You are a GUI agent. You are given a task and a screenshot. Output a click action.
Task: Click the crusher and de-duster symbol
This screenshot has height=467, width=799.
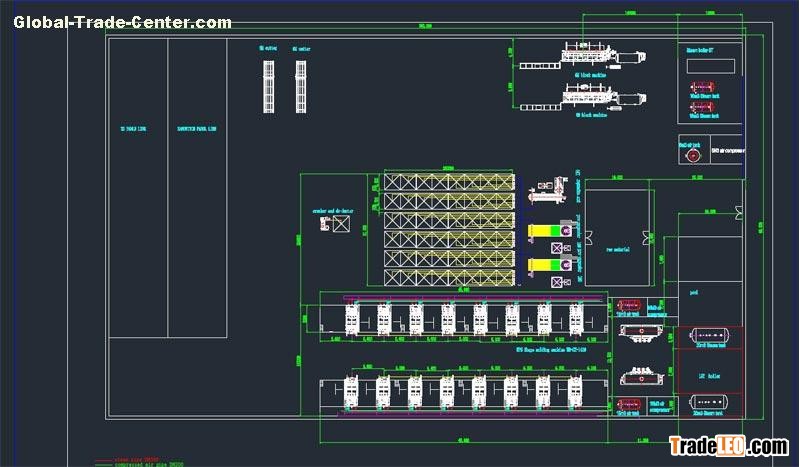point(341,226)
